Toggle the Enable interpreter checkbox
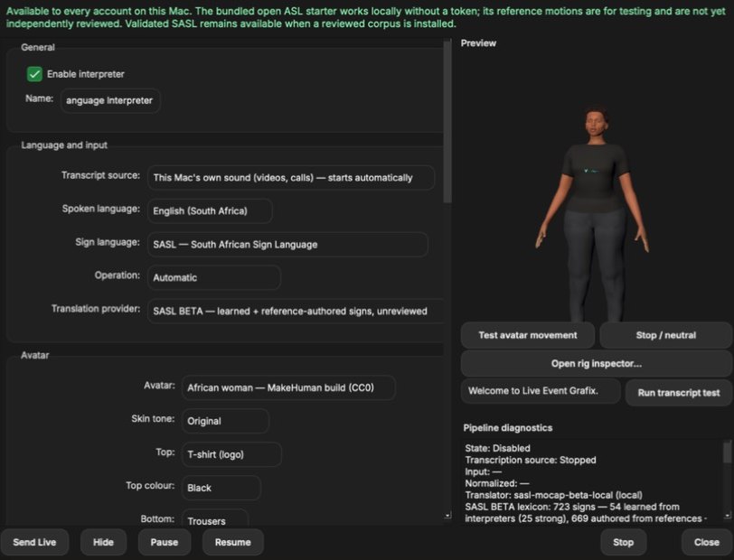Image resolution: width=734 pixels, height=560 pixels. click(x=34, y=74)
